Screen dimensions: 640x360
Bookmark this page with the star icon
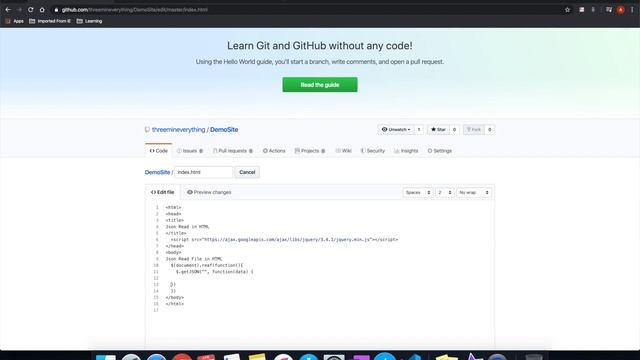pyautogui.click(x=567, y=10)
